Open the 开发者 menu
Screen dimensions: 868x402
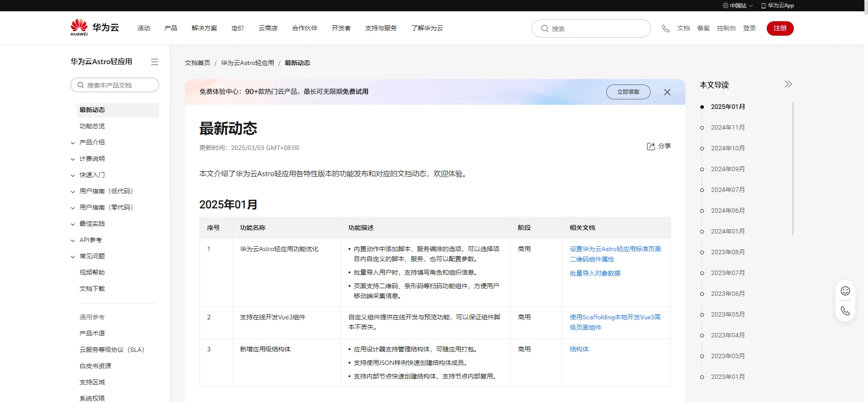(x=341, y=28)
